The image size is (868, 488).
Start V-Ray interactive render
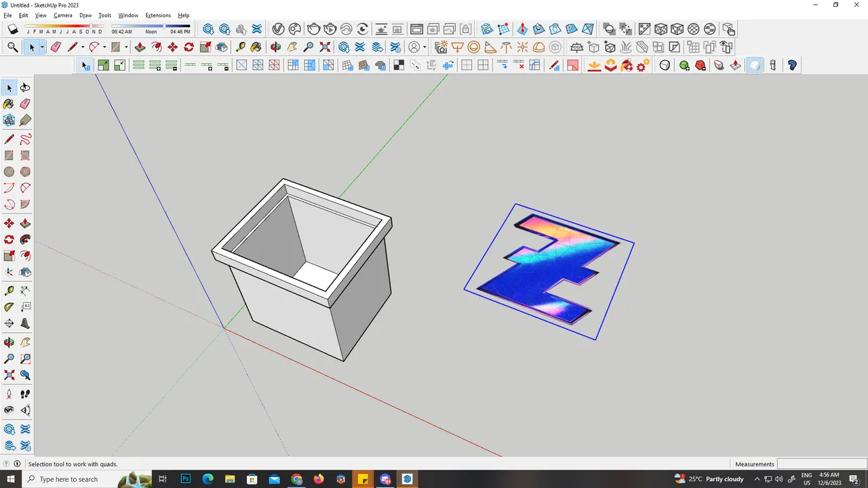(330, 29)
